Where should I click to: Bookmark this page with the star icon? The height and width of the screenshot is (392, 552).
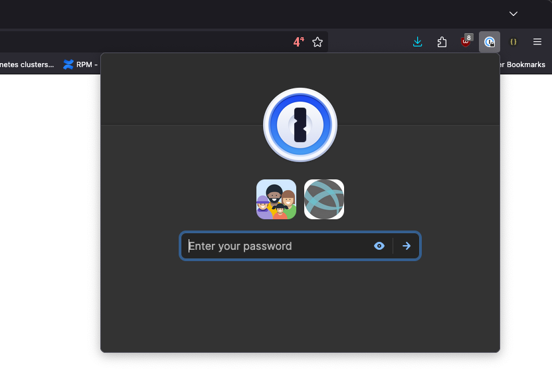(318, 42)
